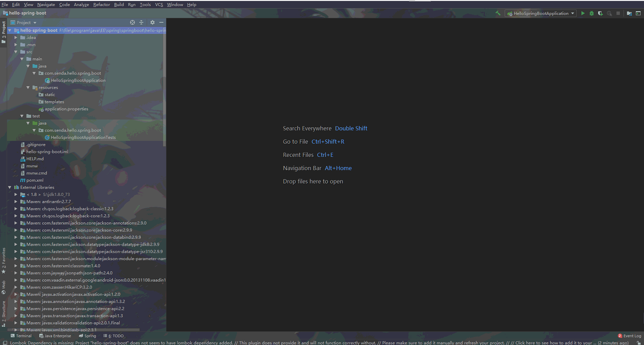Run HelloSpringBootApplication with the green play icon
Screen dimensions: 644x345
point(583,13)
